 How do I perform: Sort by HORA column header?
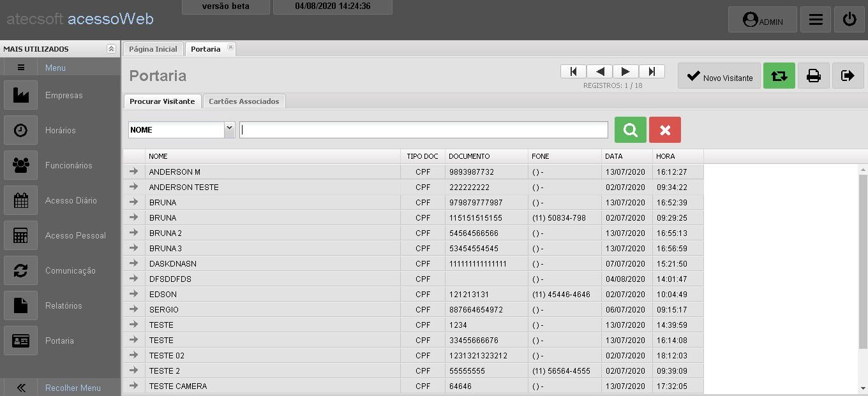(678, 156)
